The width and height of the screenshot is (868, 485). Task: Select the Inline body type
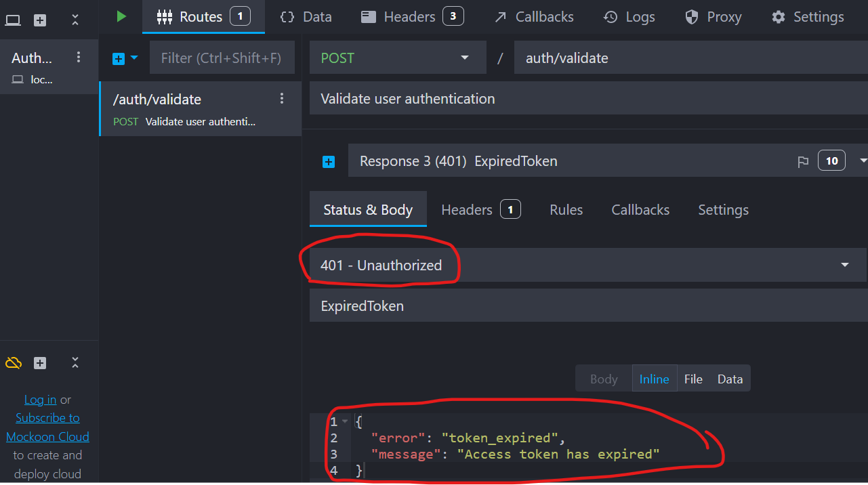pos(654,379)
